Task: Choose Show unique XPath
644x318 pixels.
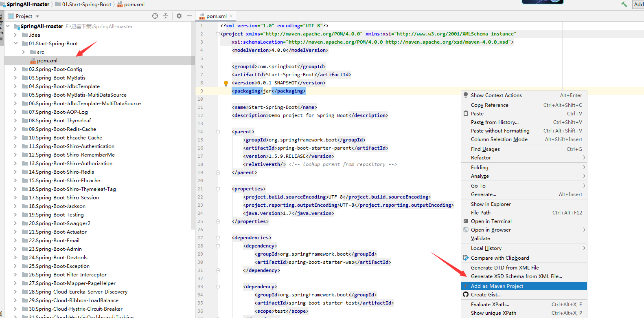Action: coord(524,313)
